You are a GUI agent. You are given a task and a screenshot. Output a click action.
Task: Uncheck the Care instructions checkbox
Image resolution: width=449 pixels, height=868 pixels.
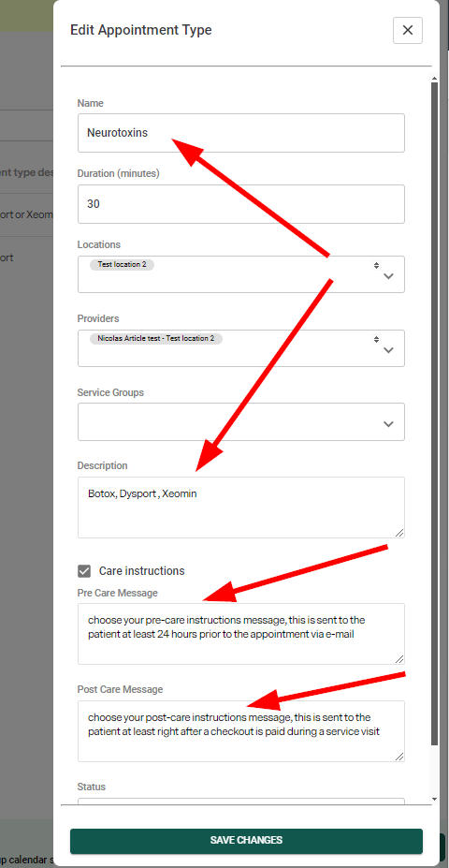pos(84,571)
